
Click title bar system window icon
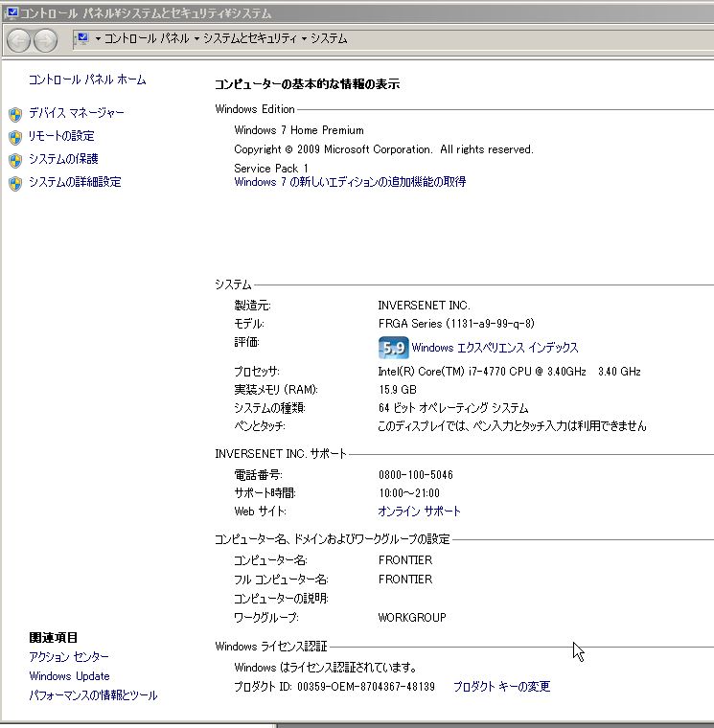pos(12,13)
